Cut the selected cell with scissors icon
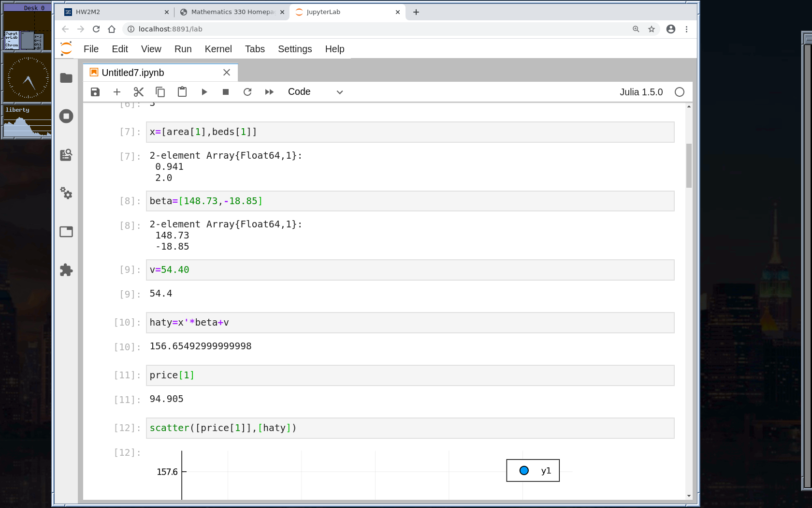This screenshot has width=812, height=508. [x=139, y=92]
